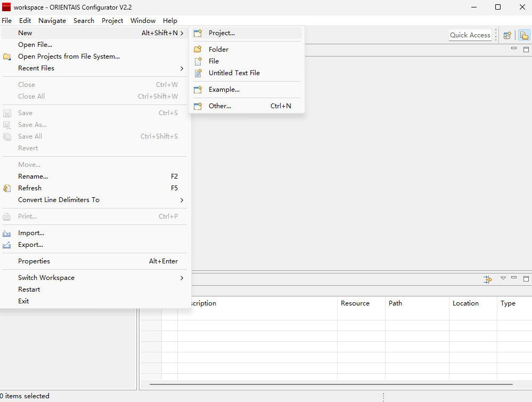532x402 pixels.
Task: Expand Convert Line Delimiters To submenu
Action: tap(59, 200)
